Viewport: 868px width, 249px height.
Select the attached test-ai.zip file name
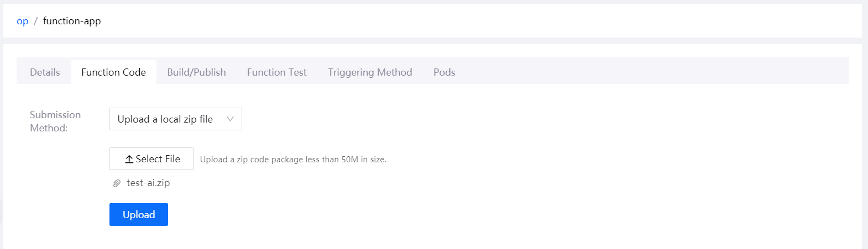pyautogui.click(x=148, y=183)
